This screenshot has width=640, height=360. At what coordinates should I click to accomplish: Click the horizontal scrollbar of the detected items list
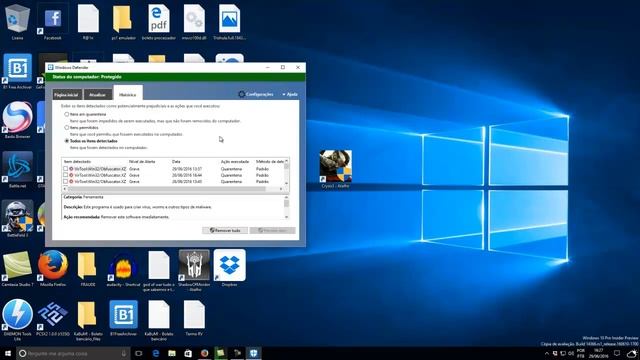click(167, 189)
